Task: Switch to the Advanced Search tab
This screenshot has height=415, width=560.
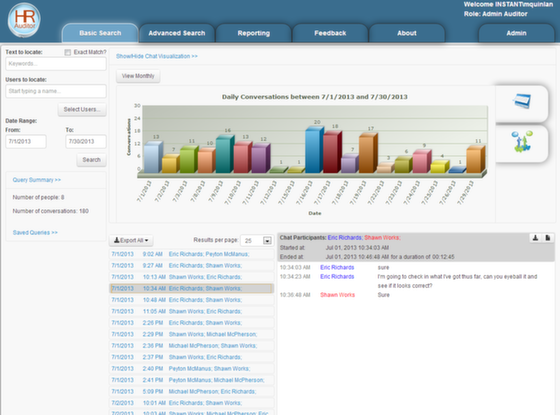Action: click(x=177, y=33)
